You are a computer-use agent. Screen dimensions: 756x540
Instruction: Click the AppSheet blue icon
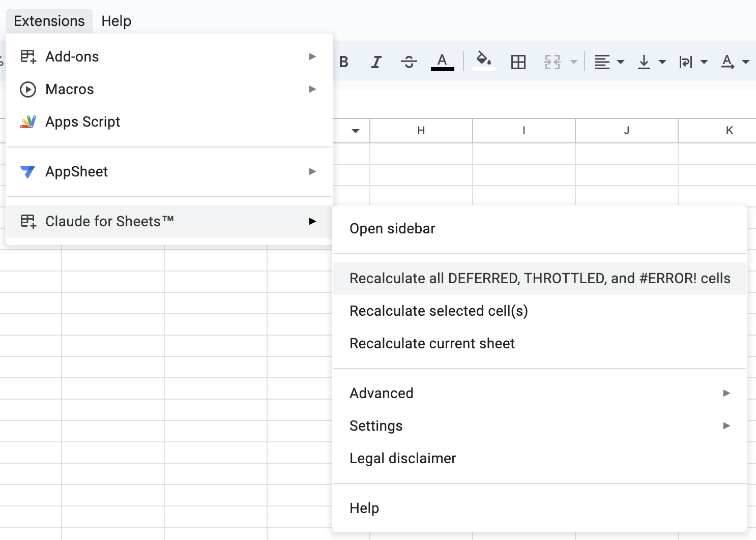point(27,172)
